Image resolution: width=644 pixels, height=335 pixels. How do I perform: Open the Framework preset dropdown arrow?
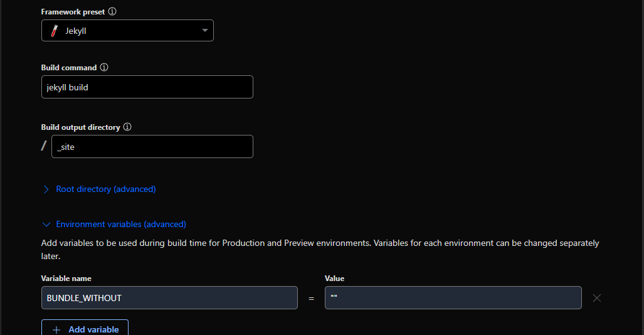click(205, 31)
